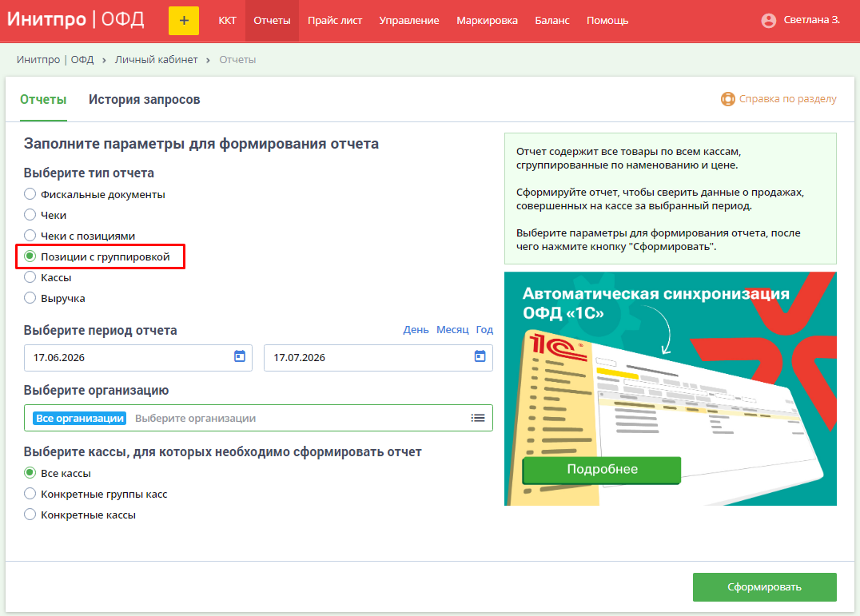Go to Прайс лист menu
Screen dimensions: 860x616
pos(335,21)
